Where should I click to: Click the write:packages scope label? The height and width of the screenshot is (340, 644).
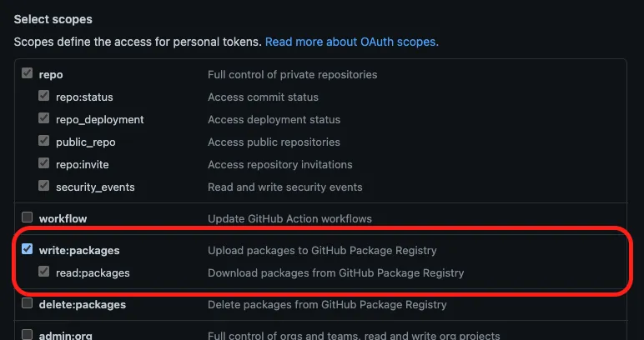pos(78,250)
